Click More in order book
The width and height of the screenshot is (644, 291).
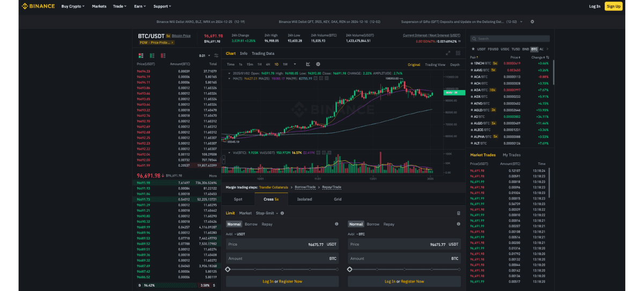click(x=213, y=175)
